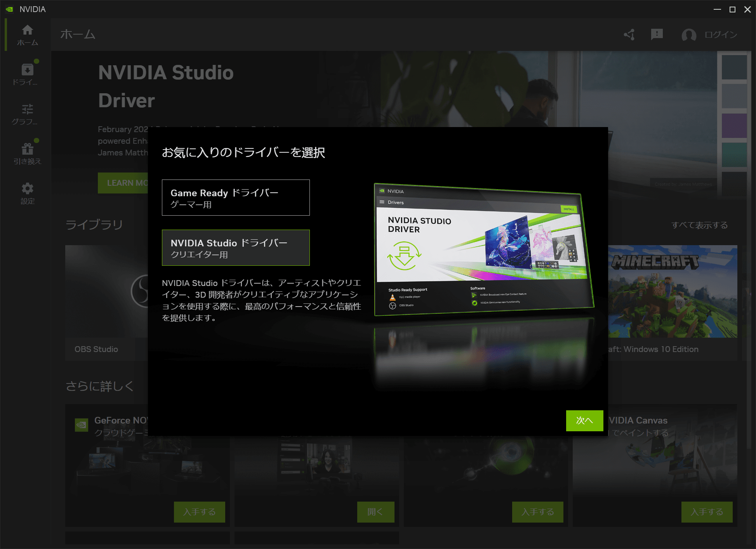
Task: Click 入手する on the third card
Action: click(x=537, y=512)
